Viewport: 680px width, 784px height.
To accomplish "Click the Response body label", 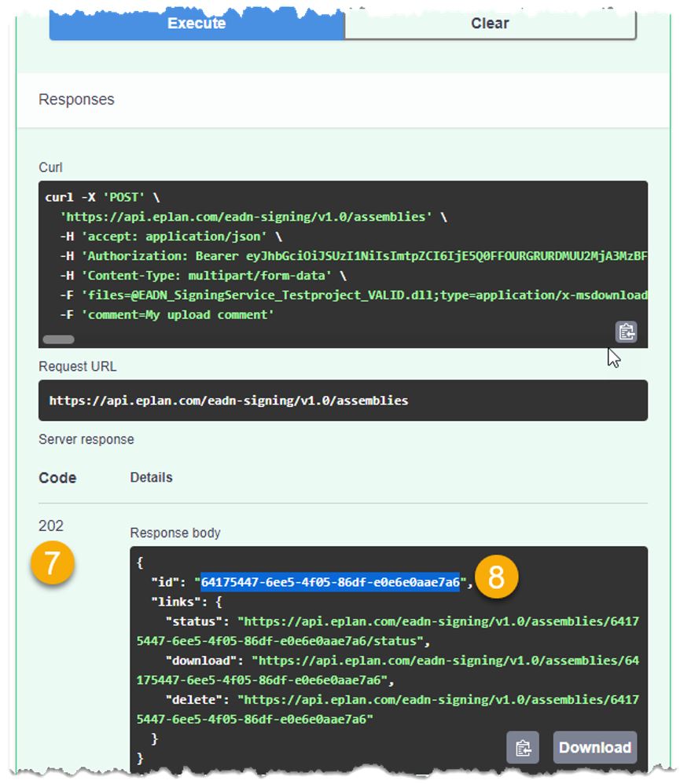I will (175, 533).
